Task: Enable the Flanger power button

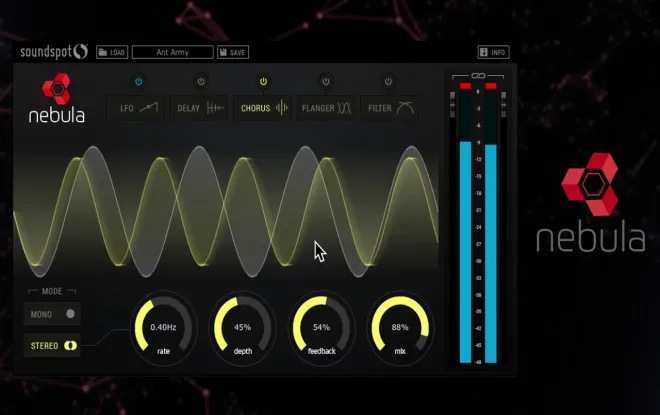Action: [325, 81]
